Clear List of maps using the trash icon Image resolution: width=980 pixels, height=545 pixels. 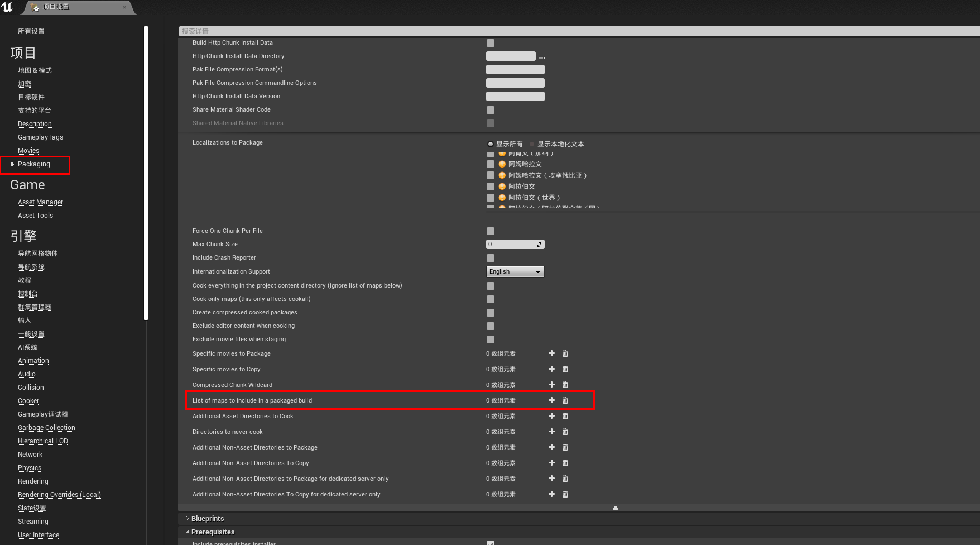(x=565, y=400)
